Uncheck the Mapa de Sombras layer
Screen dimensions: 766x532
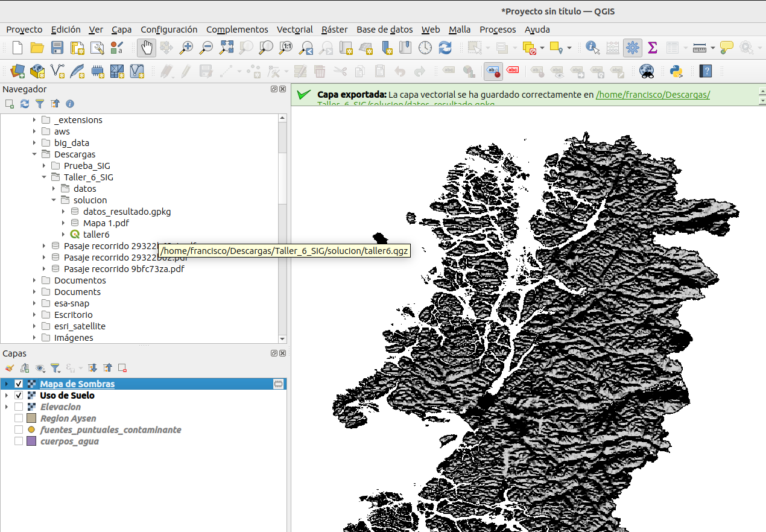(19, 384)
